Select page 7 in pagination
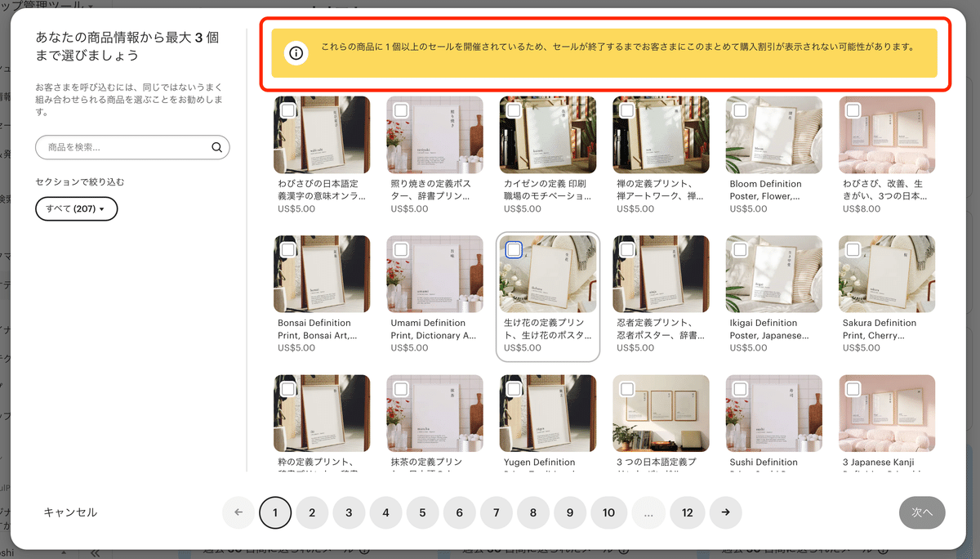Image resolution: width=980 pixels, height=559 pixels. coord(497,512)
